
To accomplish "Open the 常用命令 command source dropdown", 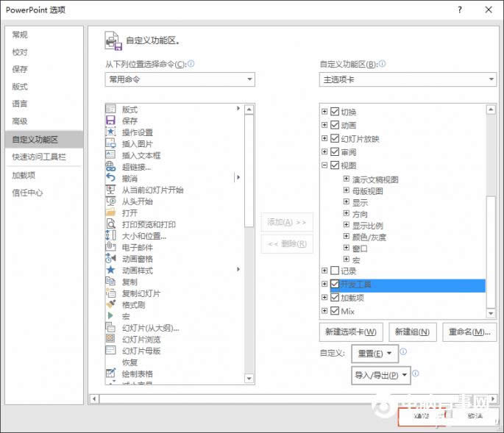I will (x=180, y=79).
